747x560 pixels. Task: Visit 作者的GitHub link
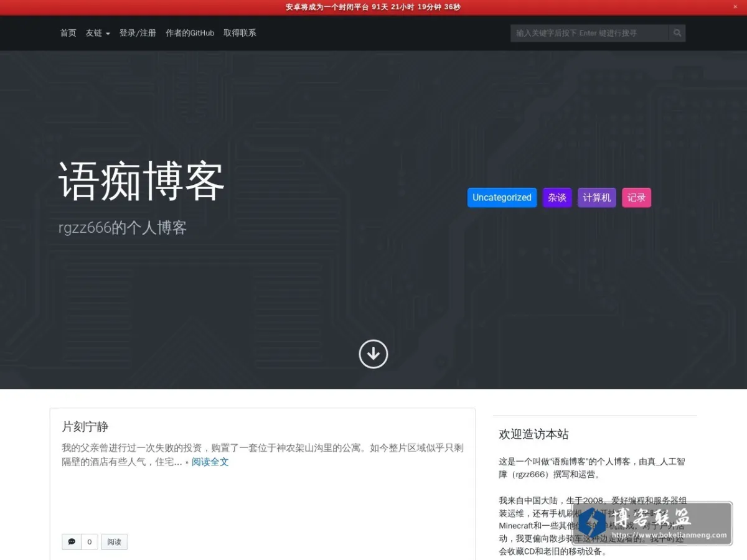[x=190, y=33]
